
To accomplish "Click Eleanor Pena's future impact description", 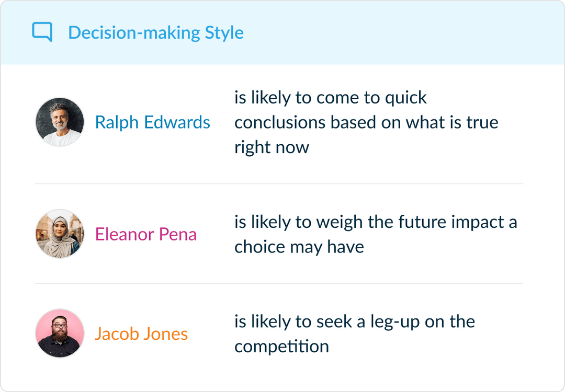I will 376,234.
